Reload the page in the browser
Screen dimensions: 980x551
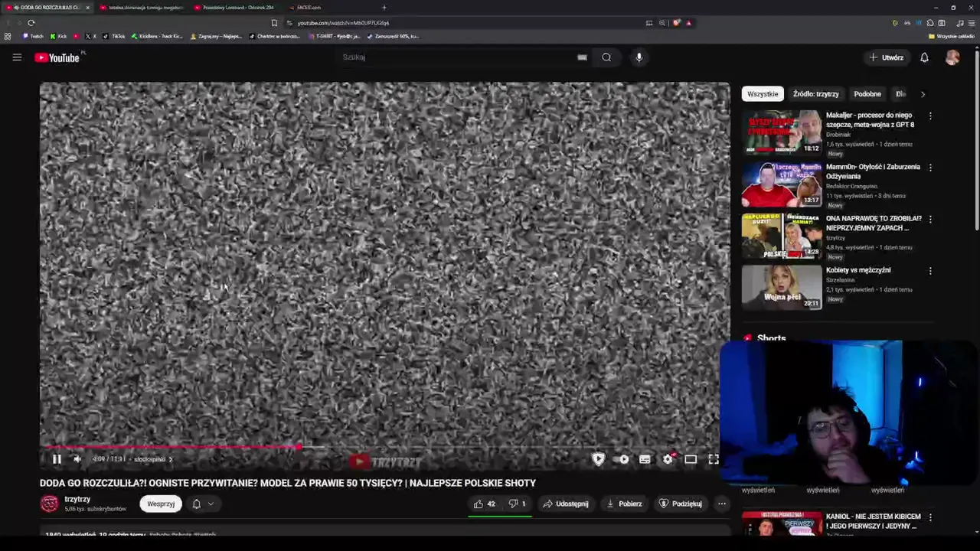click(31, 23)
